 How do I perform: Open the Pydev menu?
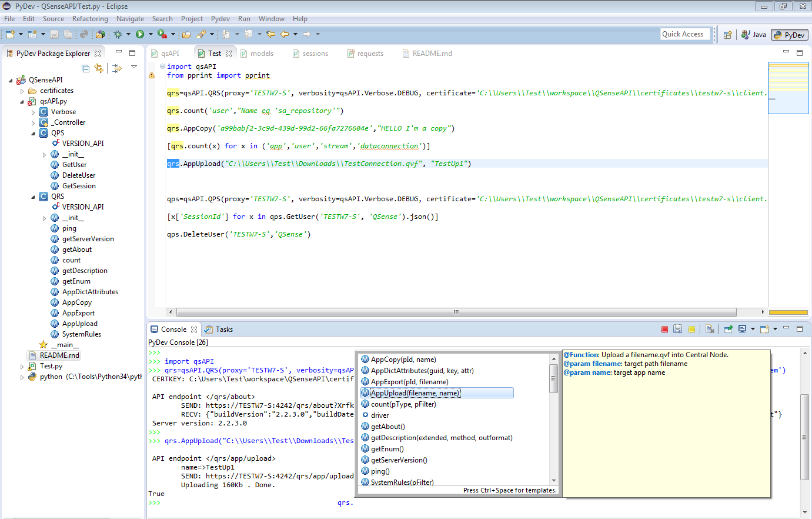[220, 19]
